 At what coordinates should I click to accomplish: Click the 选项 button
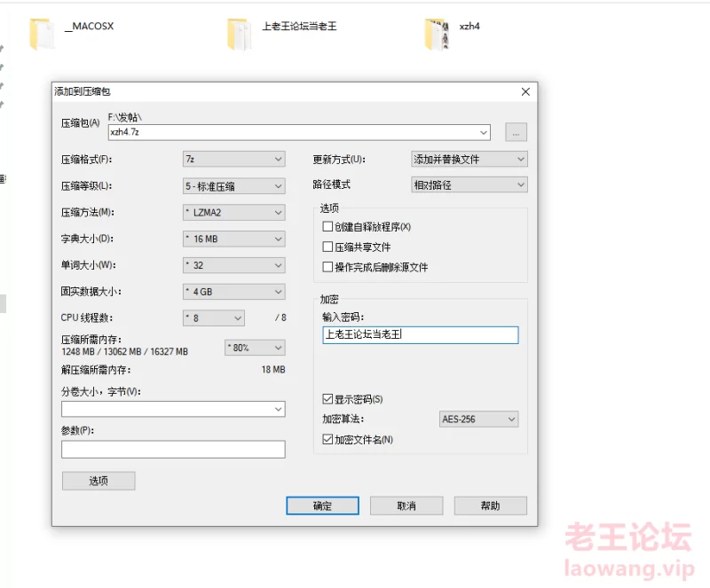click(x=99, y=481)
